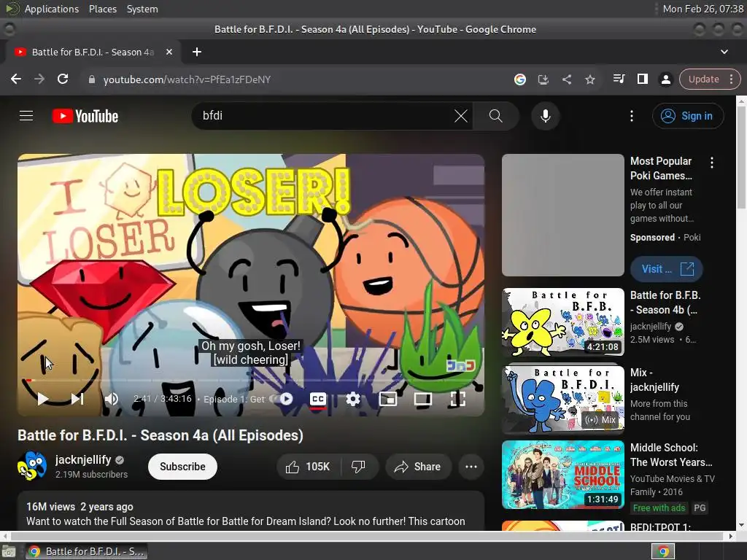Image resolution: width=747 pixels, height=560 pixels.
Task: Enter full screen mode
Action: pyautogui.click(x=458, y=399)
